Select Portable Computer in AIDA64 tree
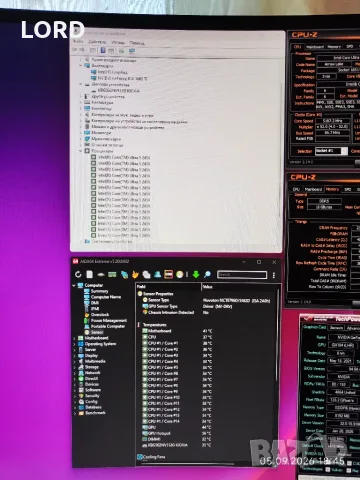360x480 pixels. coord(108,326)
